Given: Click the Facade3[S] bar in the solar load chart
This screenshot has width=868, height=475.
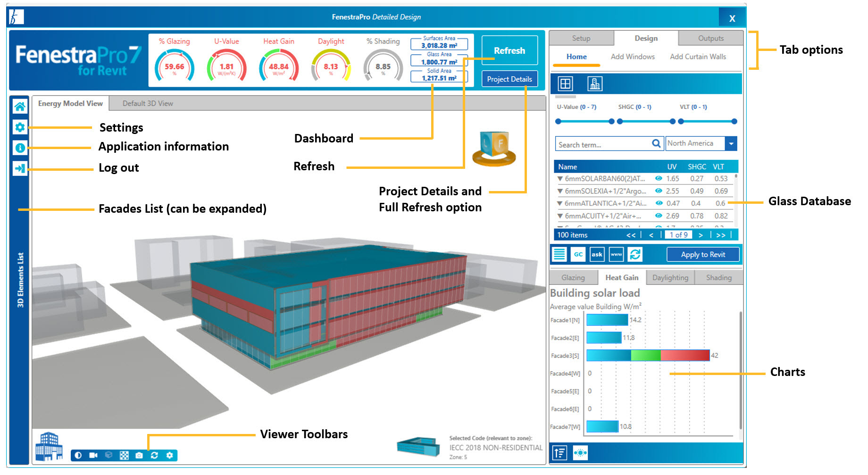Looking at the screenshot, I should point(648,355).
